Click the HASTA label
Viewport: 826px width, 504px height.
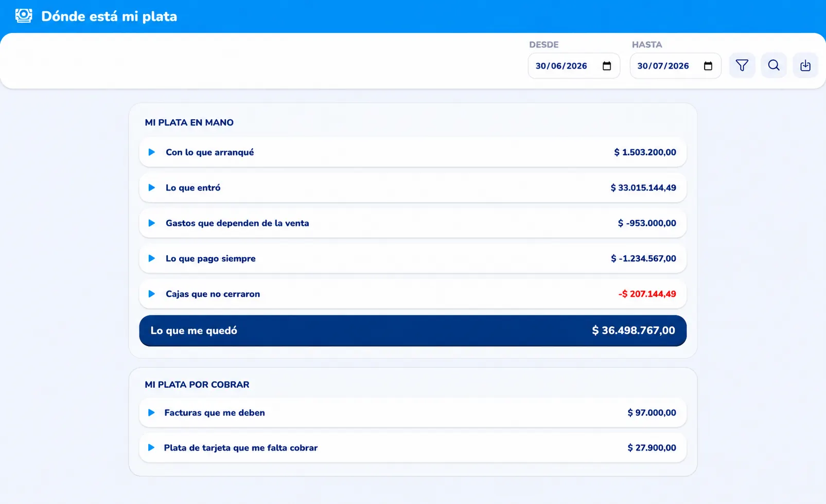[x=647, y=45]
